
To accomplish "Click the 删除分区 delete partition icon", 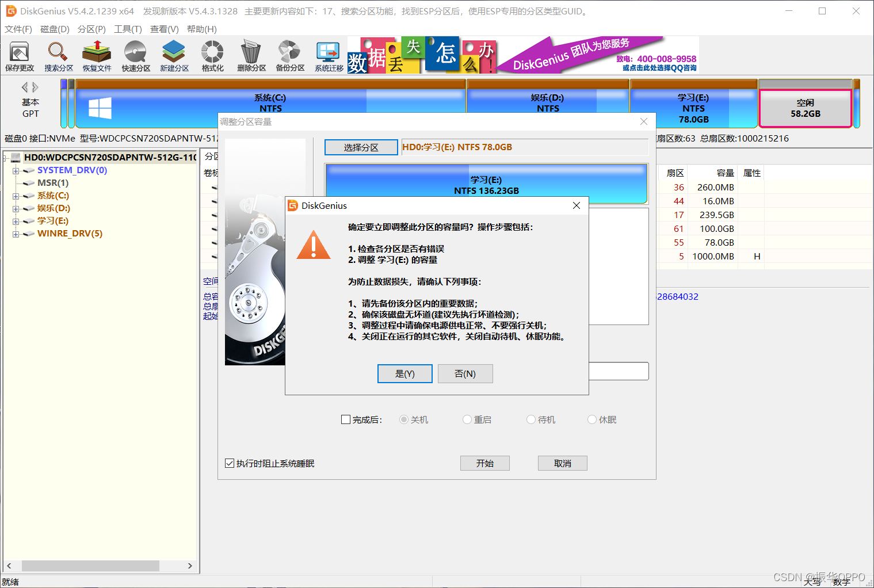I will pyautogui.click(x=251, y=56).
